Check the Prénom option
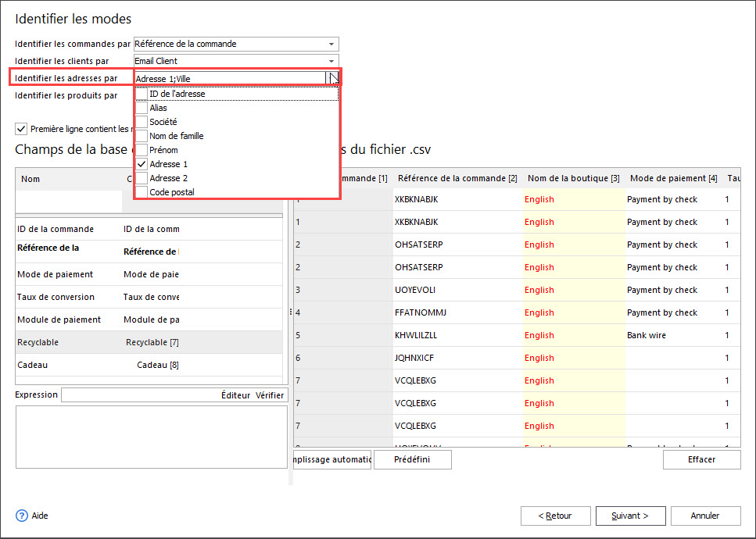Image resolution: width=756 pixels, height=539 pixels. (x=142, y=150)
